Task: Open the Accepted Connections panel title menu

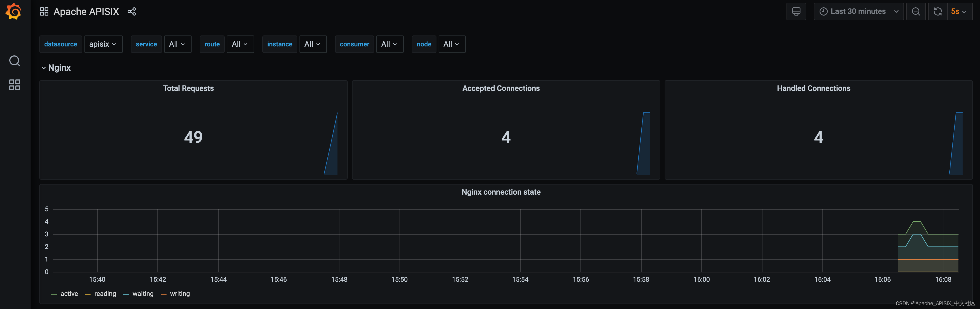Action: coord(501,88)
